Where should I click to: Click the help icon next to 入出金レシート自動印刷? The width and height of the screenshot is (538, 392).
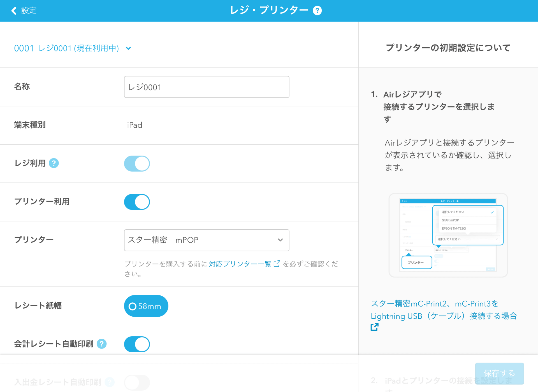[x=110, y=382]
